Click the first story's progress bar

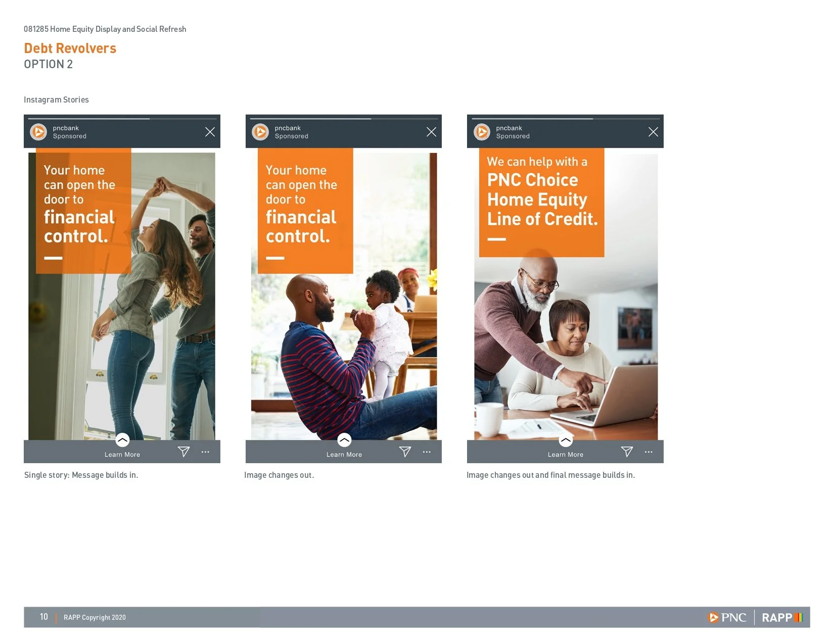[122, 119]
